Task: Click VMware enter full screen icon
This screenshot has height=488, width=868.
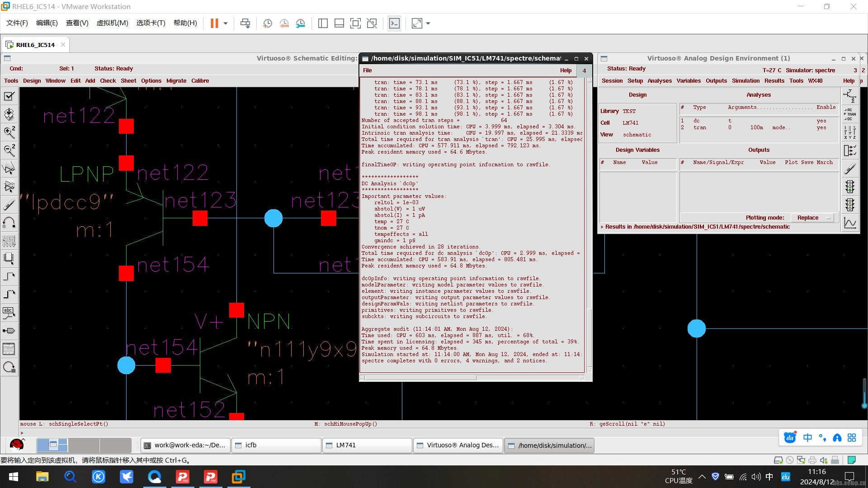Action: [x=355, y=23]
